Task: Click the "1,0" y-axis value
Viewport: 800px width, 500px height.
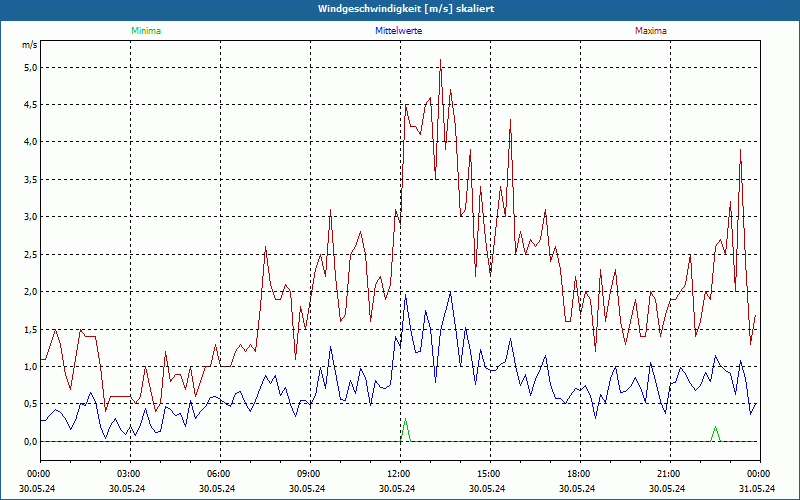Action: pos(30,367)
